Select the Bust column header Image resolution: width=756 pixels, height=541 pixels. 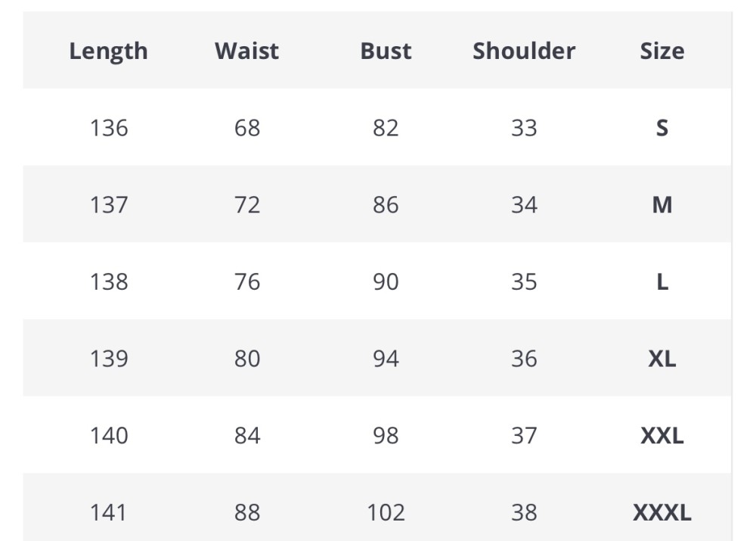[386, 51]
